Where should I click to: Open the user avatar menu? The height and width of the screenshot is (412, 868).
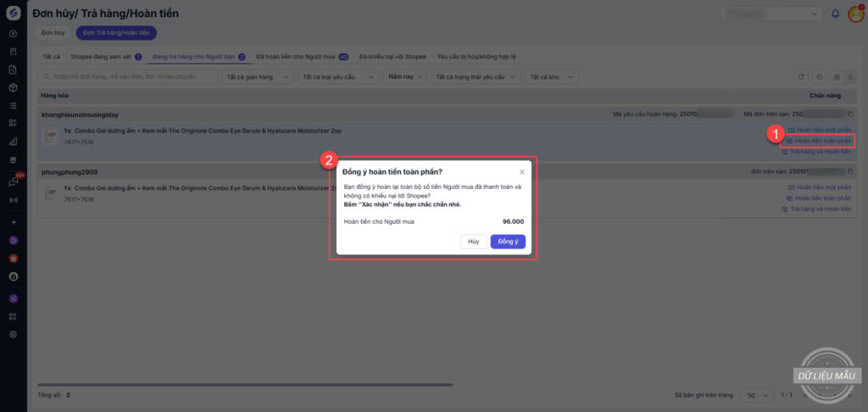pos(856,14)
